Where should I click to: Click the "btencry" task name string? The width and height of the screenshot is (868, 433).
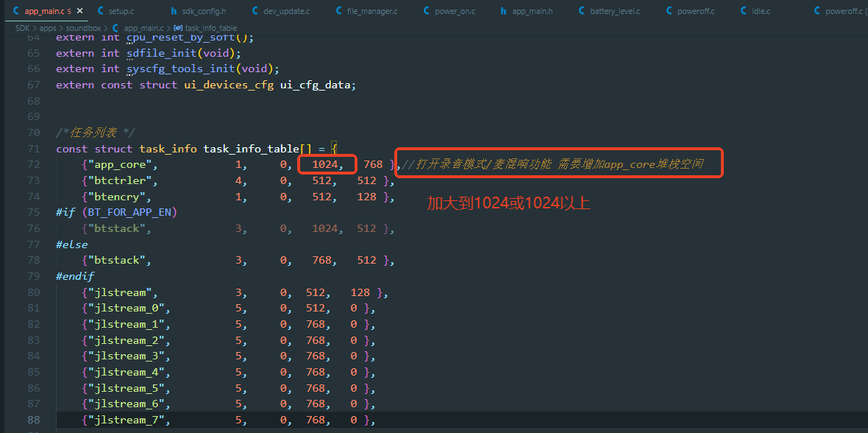click(115, 197)
